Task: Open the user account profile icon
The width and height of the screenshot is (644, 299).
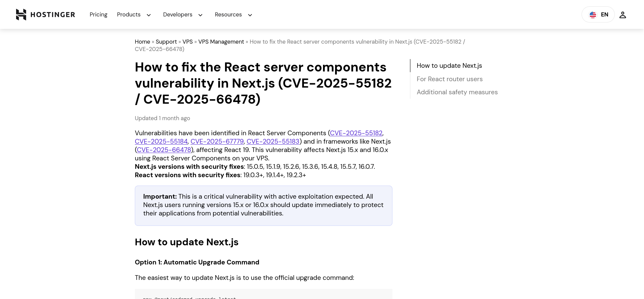Action: pyautogui.click(x=623, y=15)
